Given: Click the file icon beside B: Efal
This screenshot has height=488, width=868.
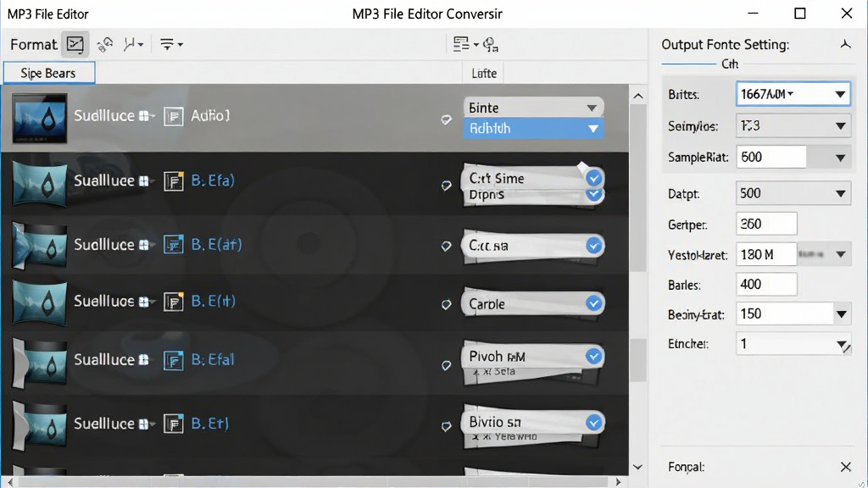Looking at the screenshot, I should pos(173,361).
